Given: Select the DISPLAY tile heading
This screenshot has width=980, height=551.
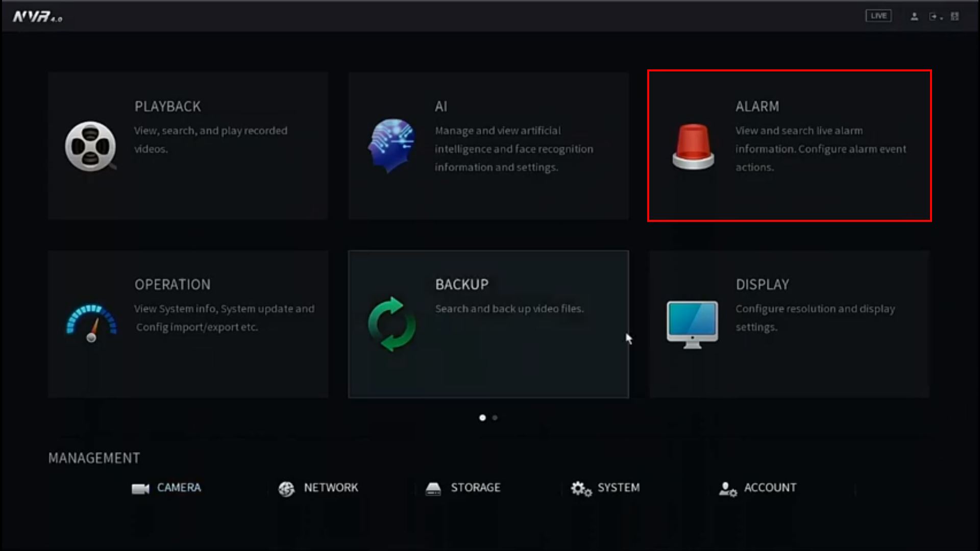Looking at the screenshot, I should (762, 284).
